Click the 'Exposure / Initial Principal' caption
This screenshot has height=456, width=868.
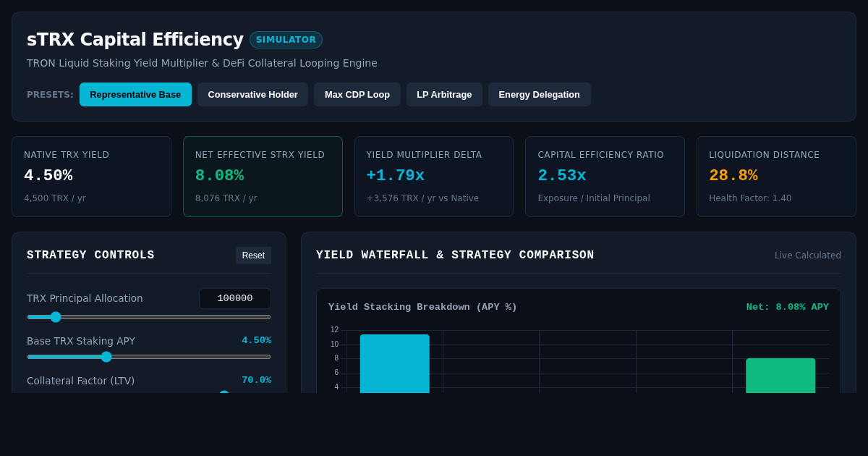pyautogui.click(x=594, y=198)
